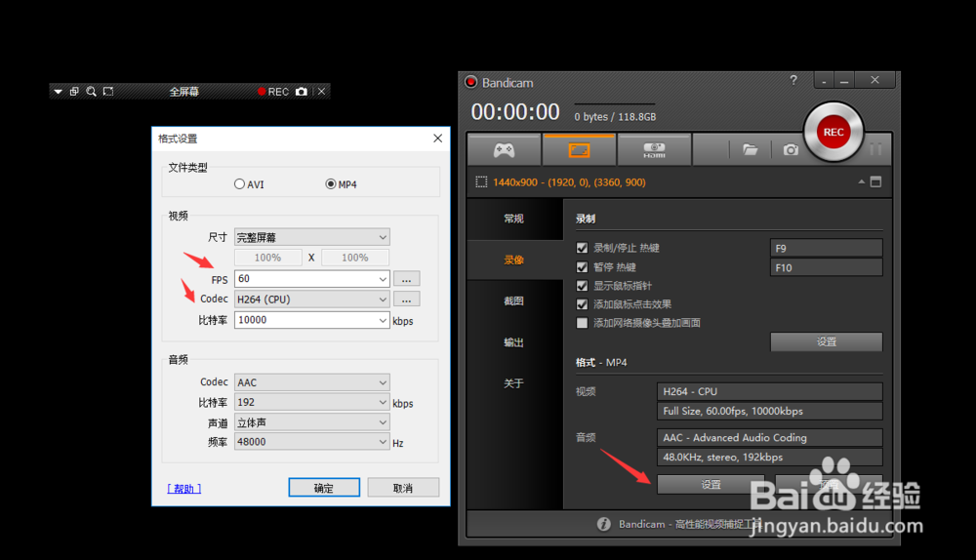Click the window mode icon near collapse arrow
The height and width of the screenshot is (560, 976).
[x=875, y=182]
